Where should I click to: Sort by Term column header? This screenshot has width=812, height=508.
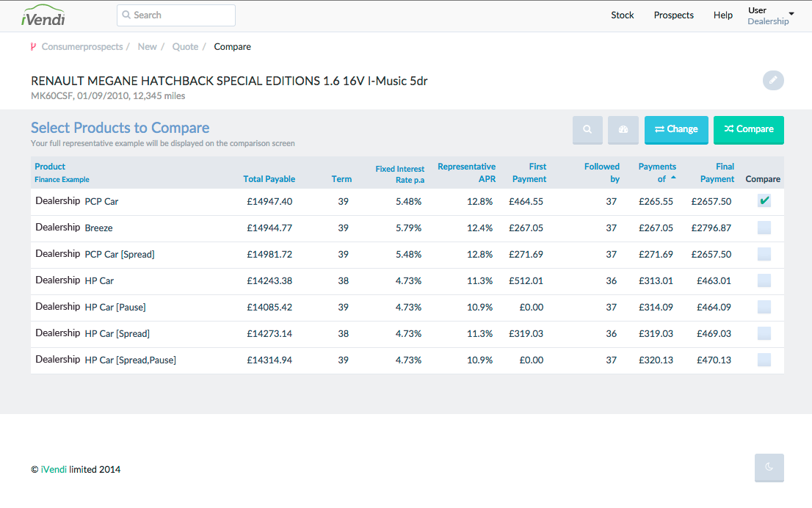tap(341, 178)
